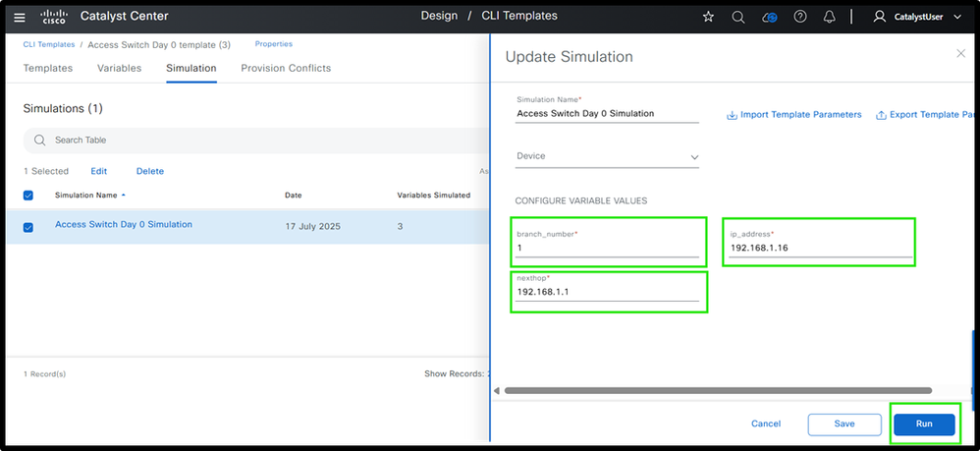980x451 pixels.
Task: Click the horizontal scrollbar in panel
Action: (727, 390)
